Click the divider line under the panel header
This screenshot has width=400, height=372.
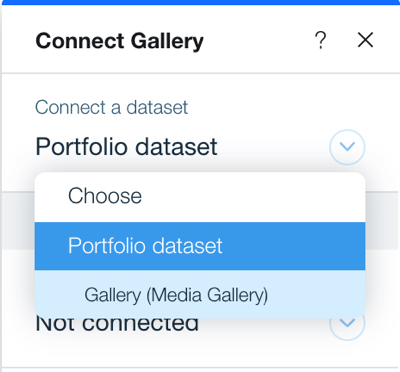pyautogui.click(x=200, y=73)
